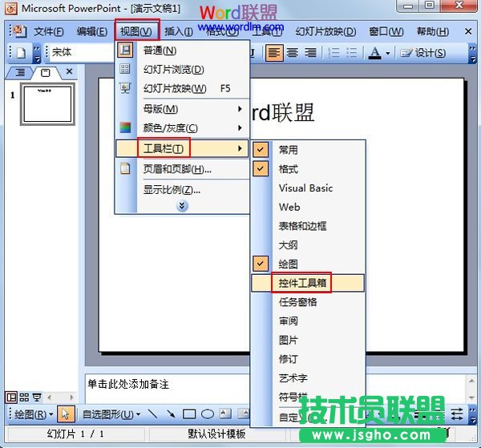This screenshot has height=448, width=481.
Task: Click the notes pane scrollbar down arrow
Action: (x=471, y=398)
